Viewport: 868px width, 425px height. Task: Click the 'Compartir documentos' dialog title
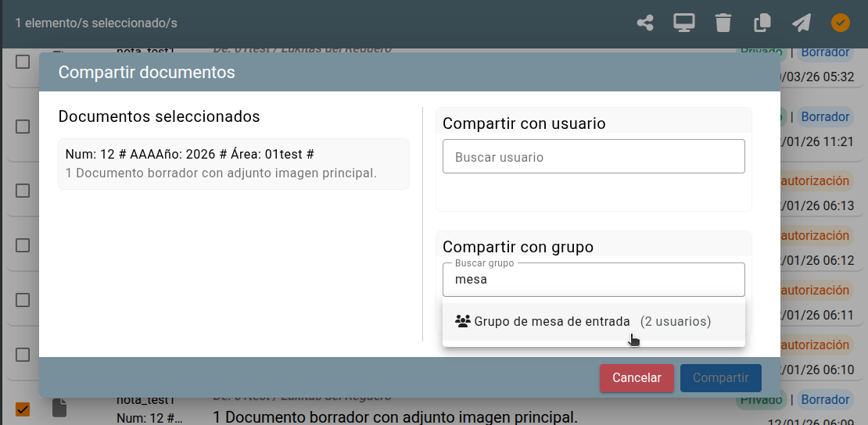pos(147,72)
